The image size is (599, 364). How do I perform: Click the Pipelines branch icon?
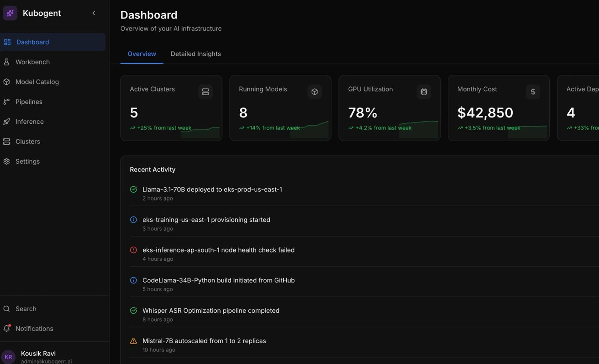(7, 102)
